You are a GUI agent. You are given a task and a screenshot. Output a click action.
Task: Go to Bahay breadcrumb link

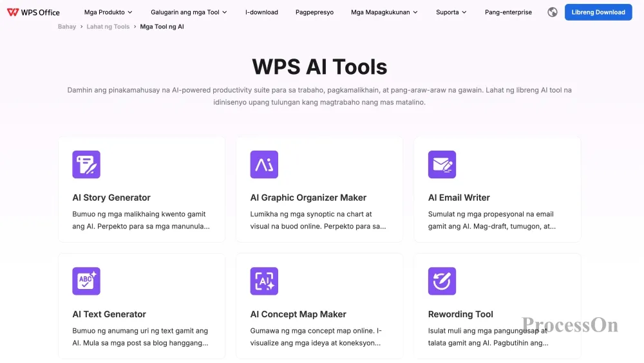(x=67, y=26)
